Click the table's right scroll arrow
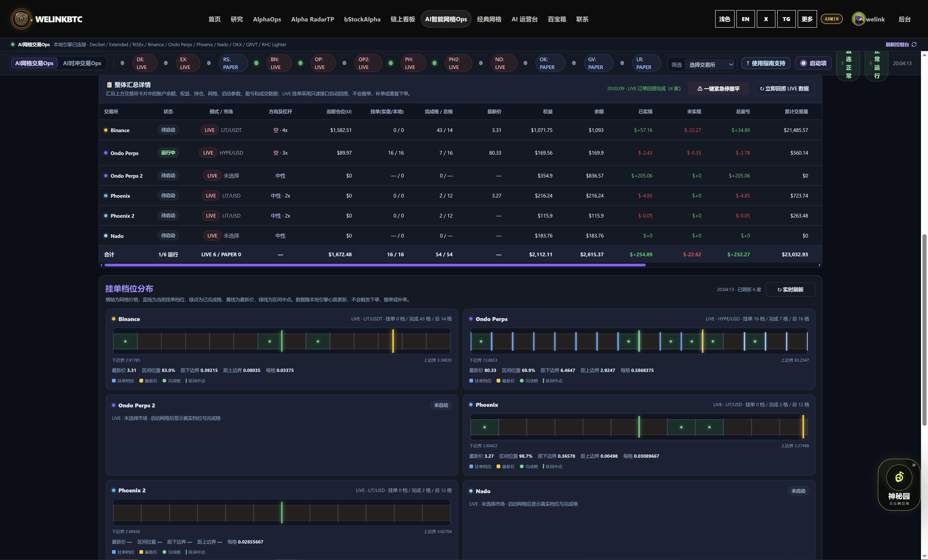This screenshot has height=560, width=928. point(820,265)
